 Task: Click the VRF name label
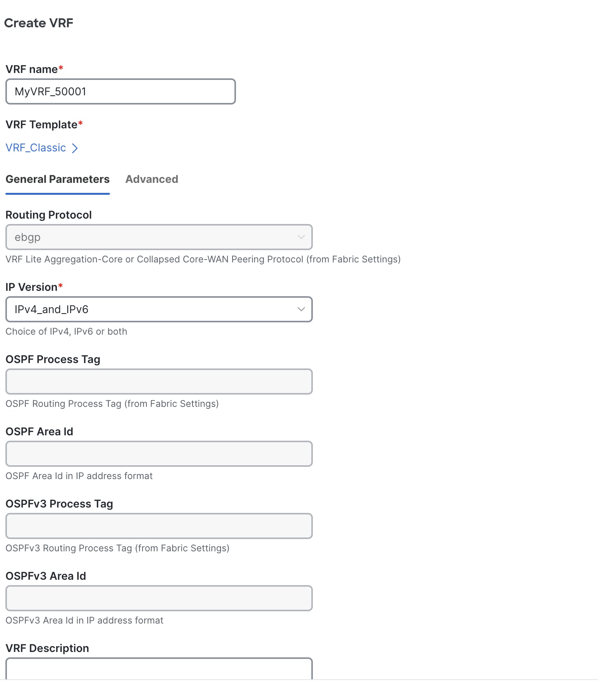(x=32, y=69)
